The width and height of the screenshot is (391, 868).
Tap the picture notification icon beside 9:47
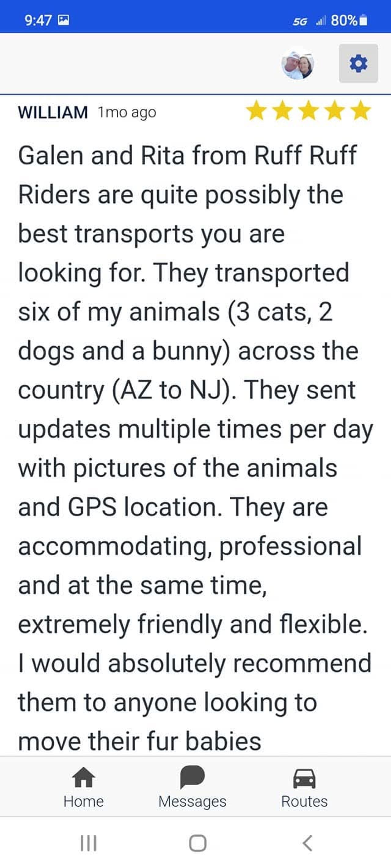click(x=64, y=20)
